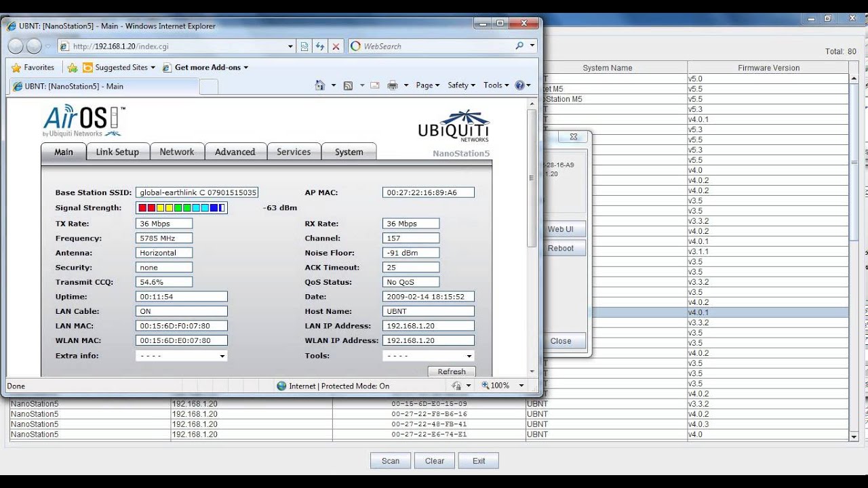Switch to the Link Setup tab
This screenshot has height=488, width=868.
(117, 152)
